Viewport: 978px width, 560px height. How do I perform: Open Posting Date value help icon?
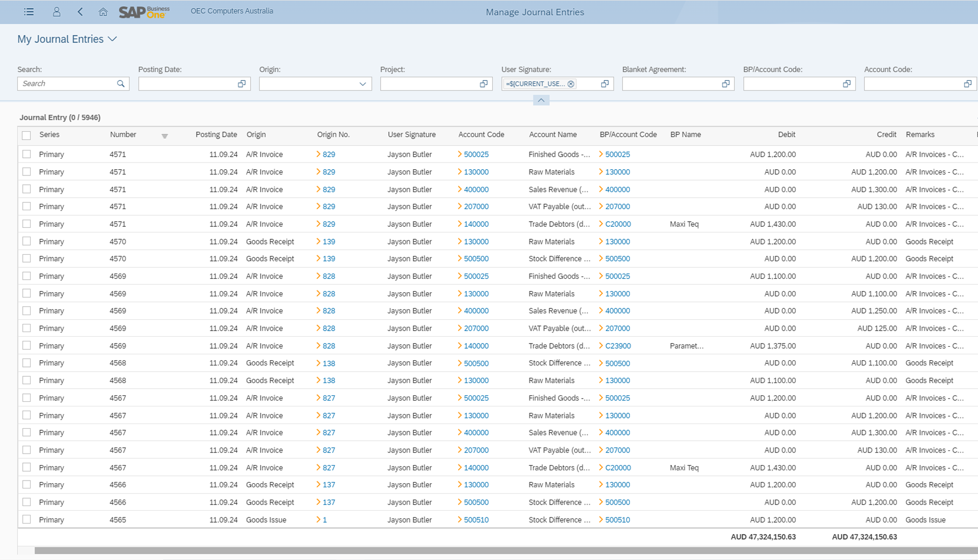tap(242, 84)
